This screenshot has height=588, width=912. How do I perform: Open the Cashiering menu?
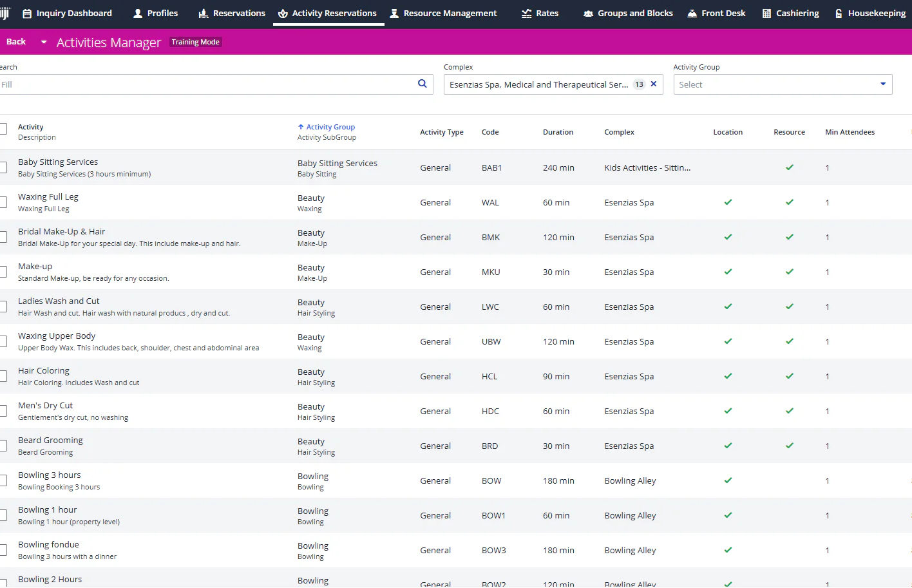[x=791, y=13]
